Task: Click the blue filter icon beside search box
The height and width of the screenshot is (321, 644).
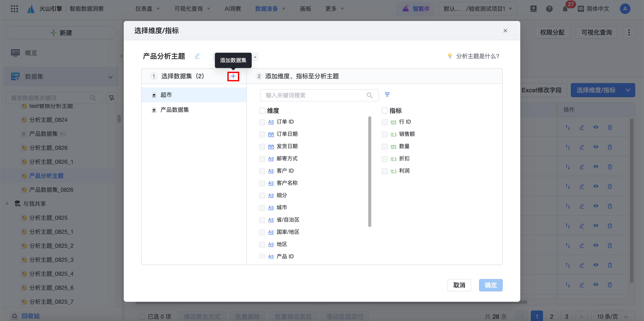Action: pos(387,95)
